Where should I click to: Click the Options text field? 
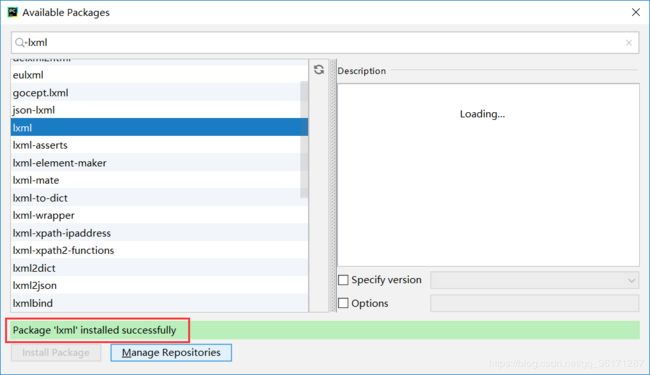tap(535, 303)
